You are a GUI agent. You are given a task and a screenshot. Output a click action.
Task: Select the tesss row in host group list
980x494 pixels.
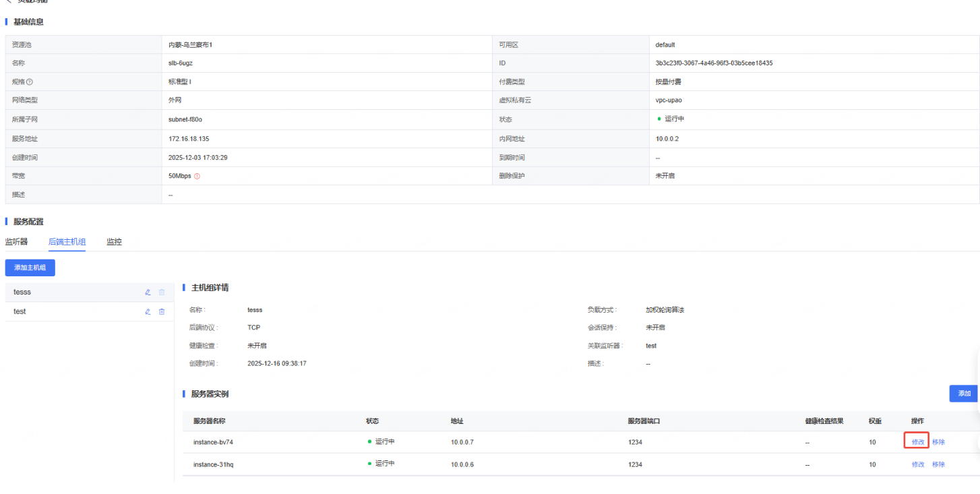point(89,292)
